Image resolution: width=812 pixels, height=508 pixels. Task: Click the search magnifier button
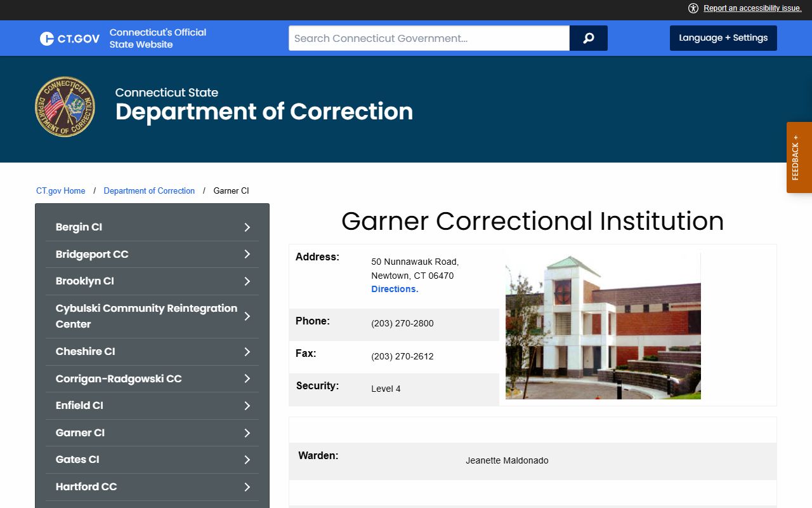pyautogui.click(x=589, y=38)
